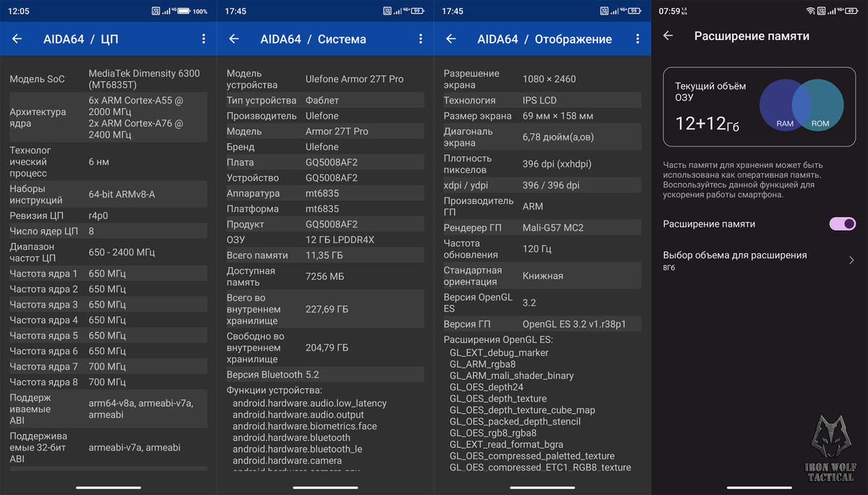
Task: Select the 6 нм process value
Action: pos(98,162)
